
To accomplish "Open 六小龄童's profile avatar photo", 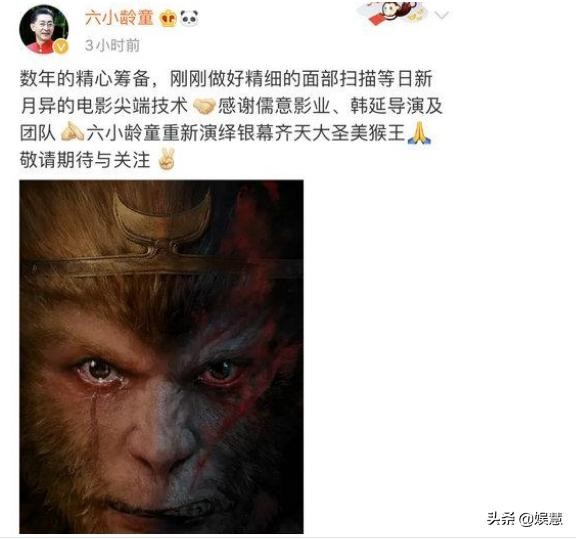I will coord(44,29).
